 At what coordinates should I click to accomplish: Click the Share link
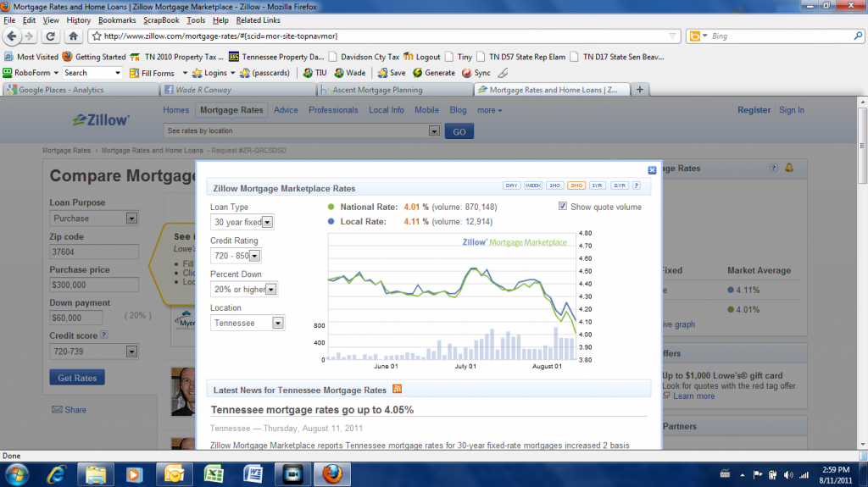pyautogui.click(x=70, y=410)
